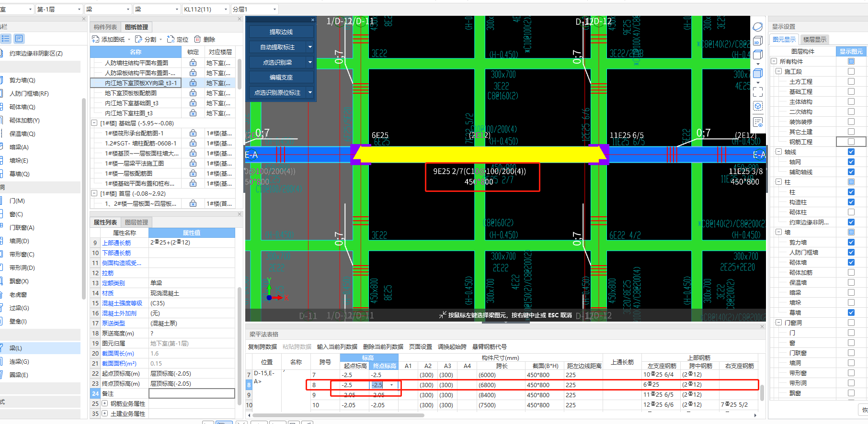Uncheck the 剪力墙 display checkbox

pyautogui.click(x=851, y=242)
